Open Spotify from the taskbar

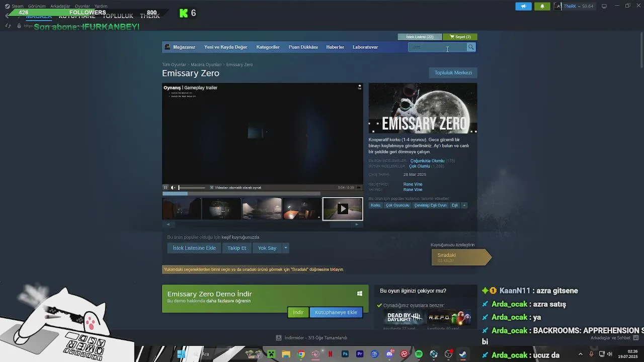419,354
